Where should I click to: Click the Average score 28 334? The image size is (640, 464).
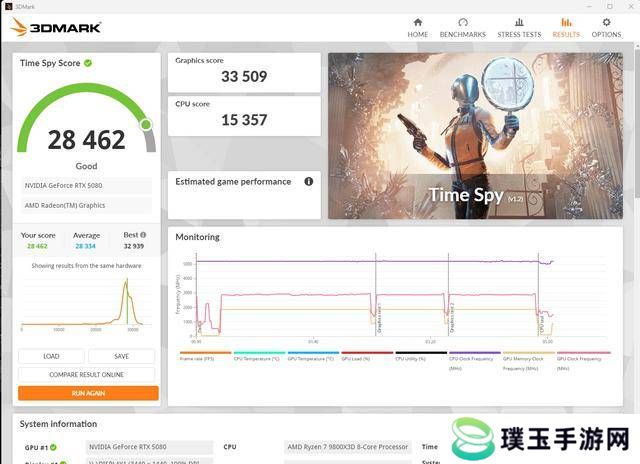(x=85, y=246)
